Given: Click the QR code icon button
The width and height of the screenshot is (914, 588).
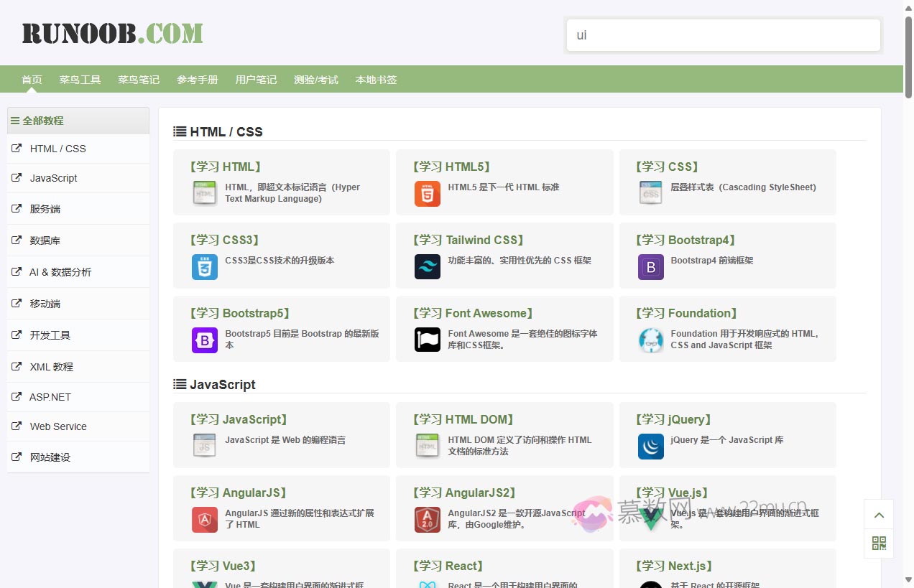Looking at the screenshot, I should pos(879,543).
